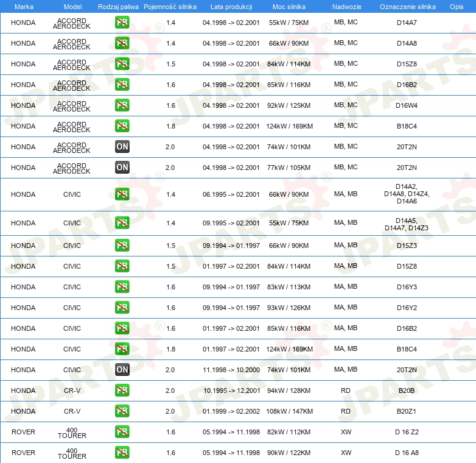Click the petrol icon in the Rover D 16 Z2 row
Screen dimensions: 476x463
point(122,431)
